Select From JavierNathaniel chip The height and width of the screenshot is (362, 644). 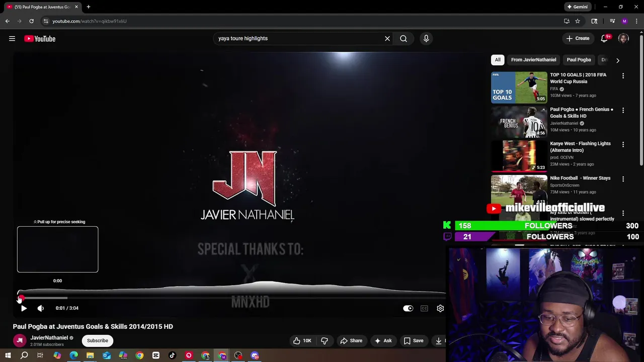533,60
